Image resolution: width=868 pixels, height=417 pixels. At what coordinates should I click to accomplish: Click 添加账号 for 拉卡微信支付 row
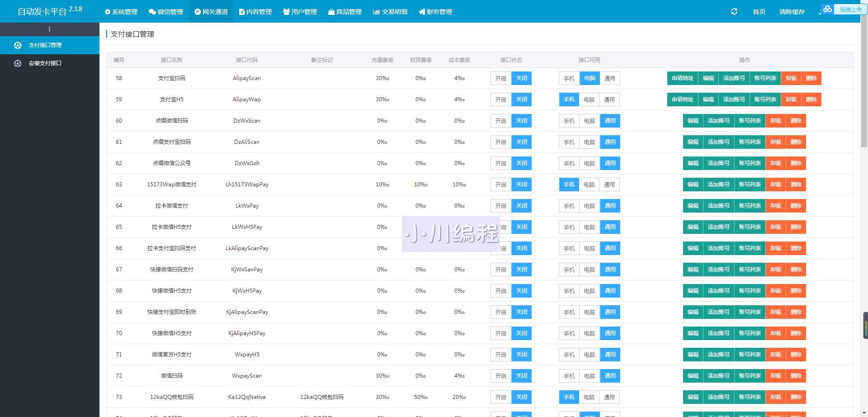[x=719, y=206]
